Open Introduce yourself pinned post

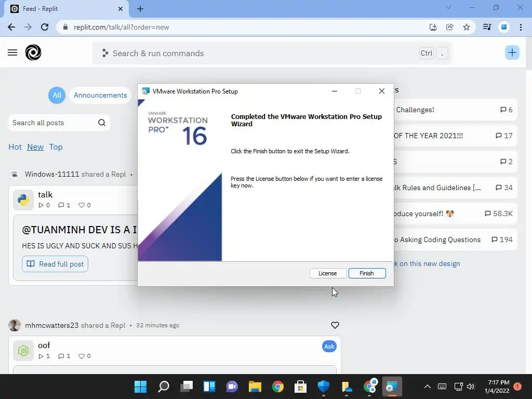coord(455,214)
